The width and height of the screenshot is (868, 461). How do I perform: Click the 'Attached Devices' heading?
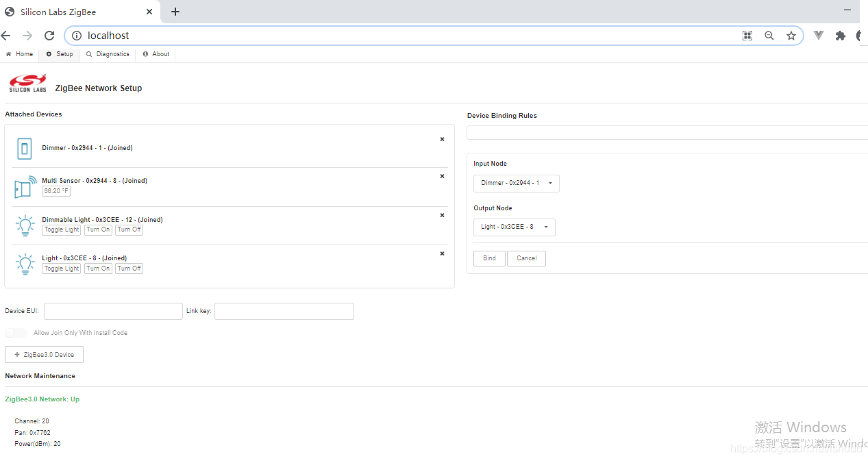pyautogui.click(x=34, y=114)
